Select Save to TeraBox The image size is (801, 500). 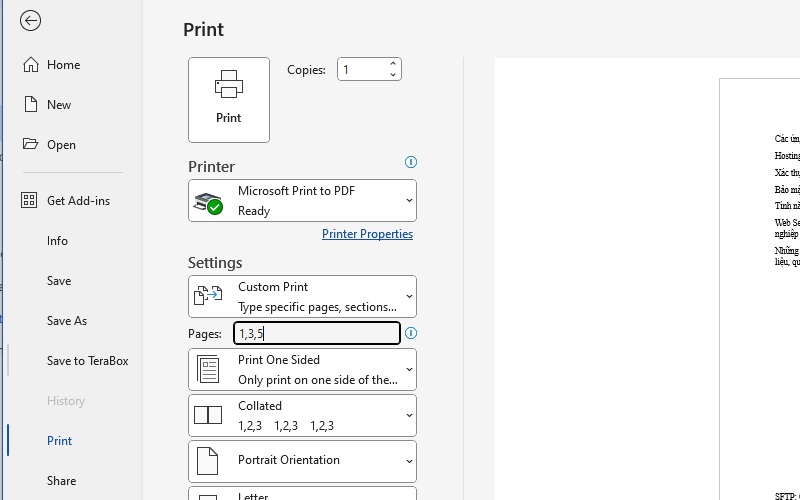click(87, 361)
